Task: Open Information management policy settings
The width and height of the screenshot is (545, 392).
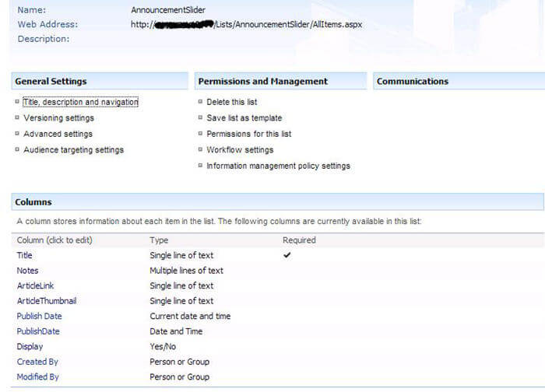Action: click(279, 166)
